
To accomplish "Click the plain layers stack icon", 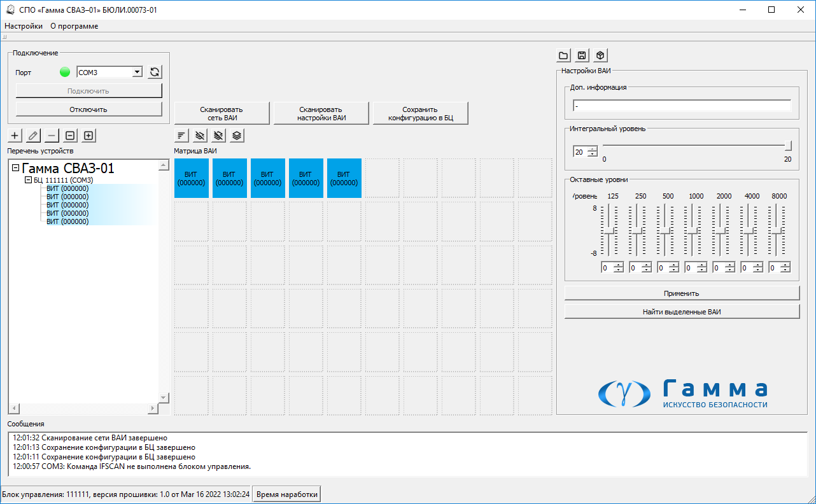I will (x=237, y=136).
